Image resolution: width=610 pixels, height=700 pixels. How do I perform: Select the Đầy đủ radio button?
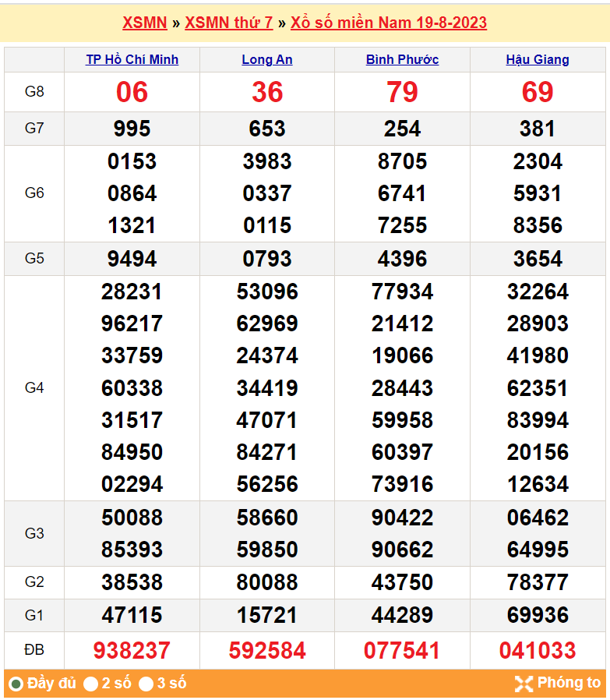(16, 684)
